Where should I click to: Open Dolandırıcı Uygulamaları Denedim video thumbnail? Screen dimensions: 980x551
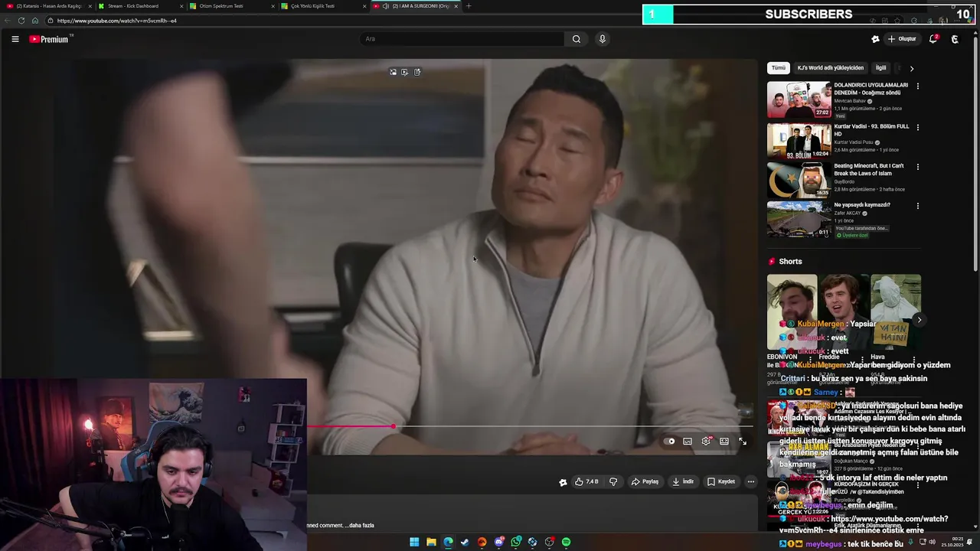[x=799, y=99]
